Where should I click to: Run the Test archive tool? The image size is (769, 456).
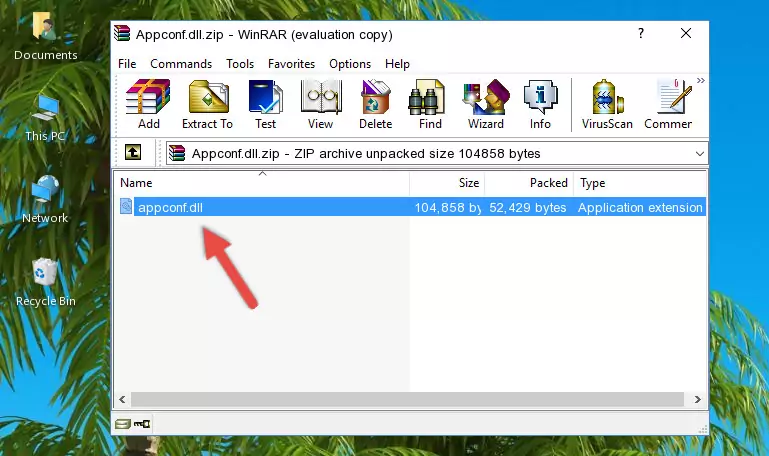(x=265, y=104)
